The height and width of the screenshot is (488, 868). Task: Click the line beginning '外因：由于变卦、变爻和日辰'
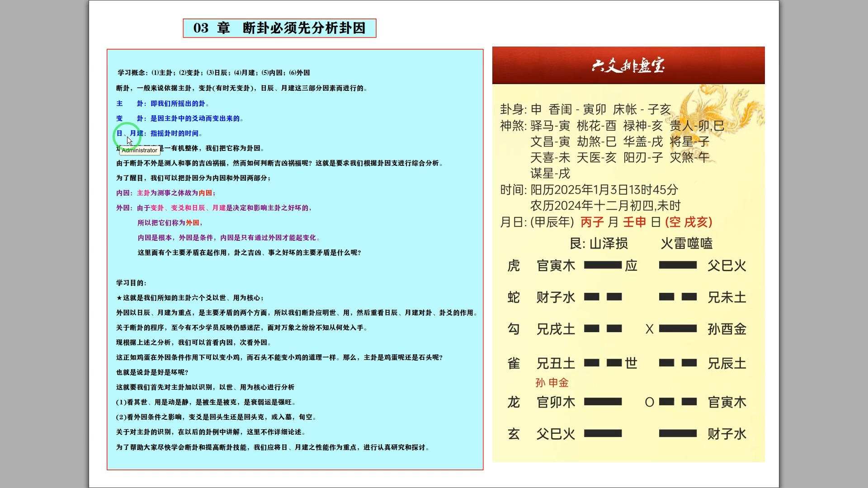pos(214,208)
